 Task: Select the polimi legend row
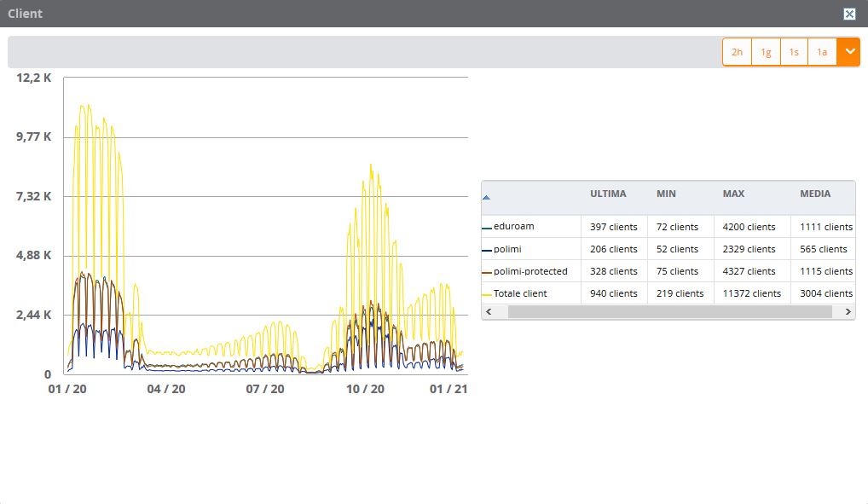tap(668, 249)
